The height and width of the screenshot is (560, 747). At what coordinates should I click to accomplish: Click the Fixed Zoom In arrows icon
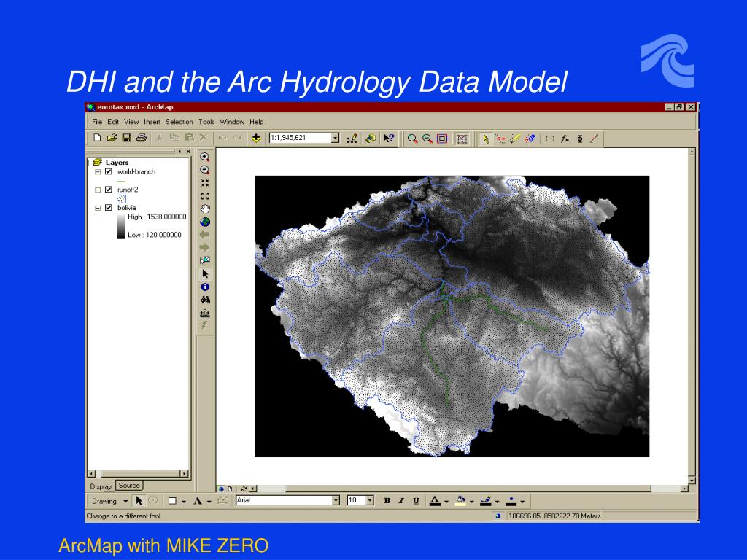[205, 183]
